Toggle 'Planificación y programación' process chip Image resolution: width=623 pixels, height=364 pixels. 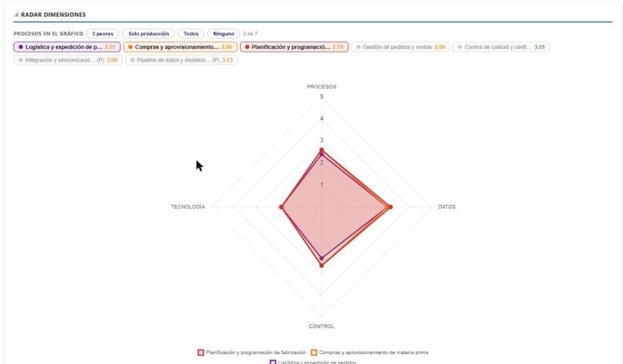(294, 47)
